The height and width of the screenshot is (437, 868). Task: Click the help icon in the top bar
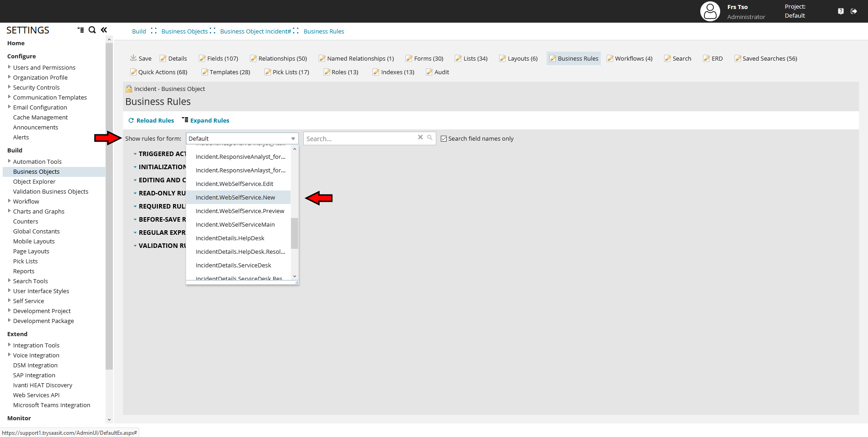[841, 11]
